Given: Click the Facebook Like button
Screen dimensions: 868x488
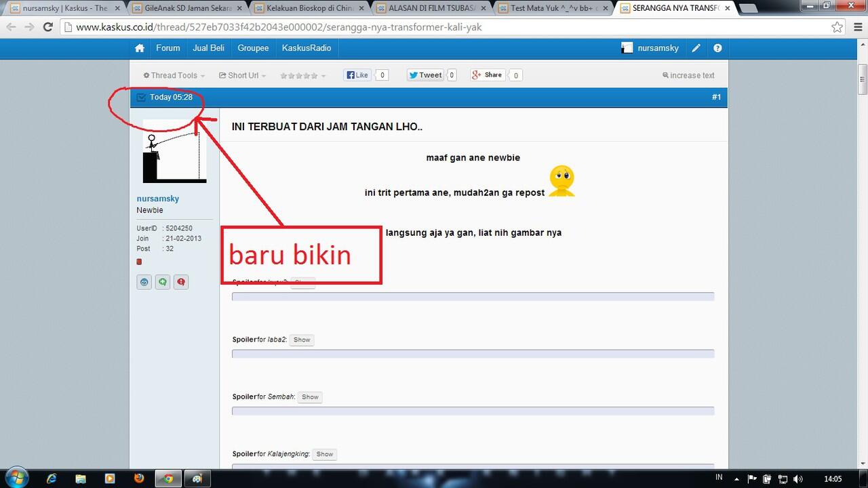Looking at the screenshot, I should click(x=357, y=75).
